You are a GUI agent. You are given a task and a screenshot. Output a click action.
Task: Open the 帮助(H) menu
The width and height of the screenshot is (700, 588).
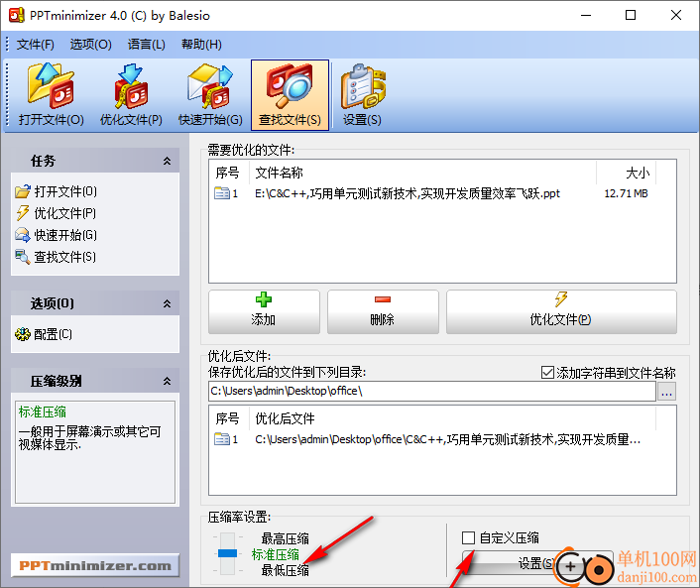(201, 45)
